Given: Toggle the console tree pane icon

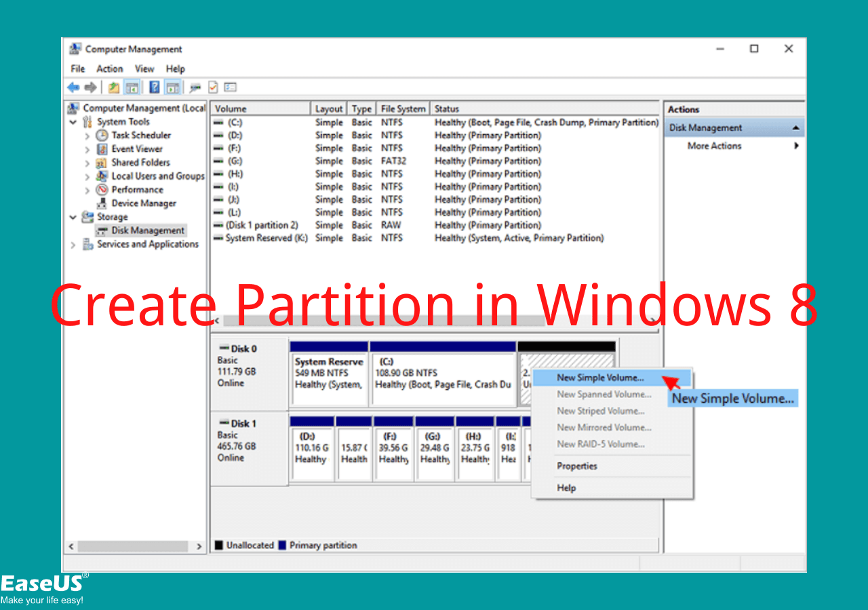Looking at the screenshot, I should coord(132,87).
